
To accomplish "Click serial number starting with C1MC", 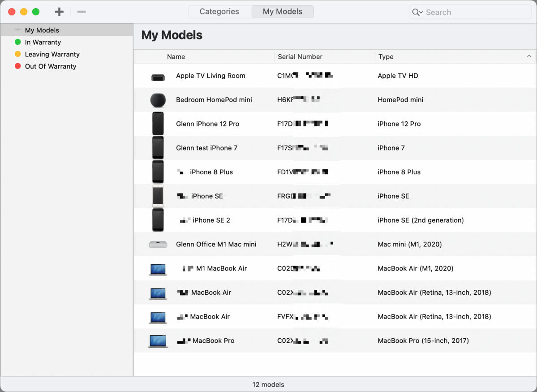I will click(x=305, y=75).
